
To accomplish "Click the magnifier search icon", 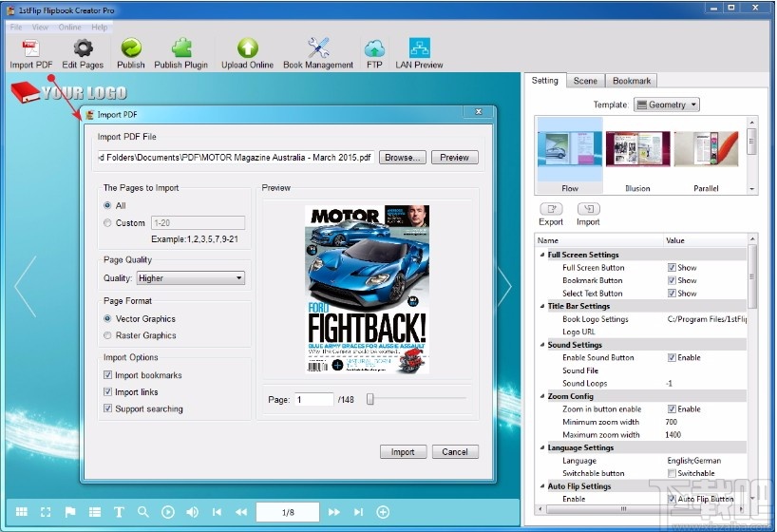I will 143,512.
